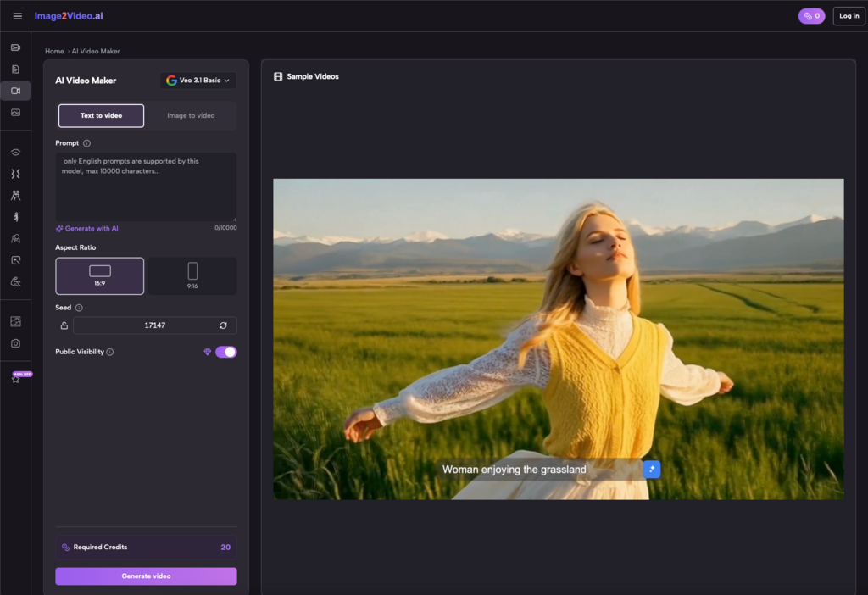
Task: Click the refresh seed icon
Action: coord(223,325)
